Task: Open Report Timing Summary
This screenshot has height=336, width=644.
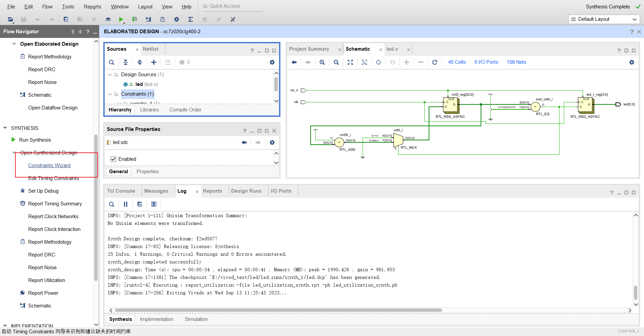Action: click(x=55, y=204)
